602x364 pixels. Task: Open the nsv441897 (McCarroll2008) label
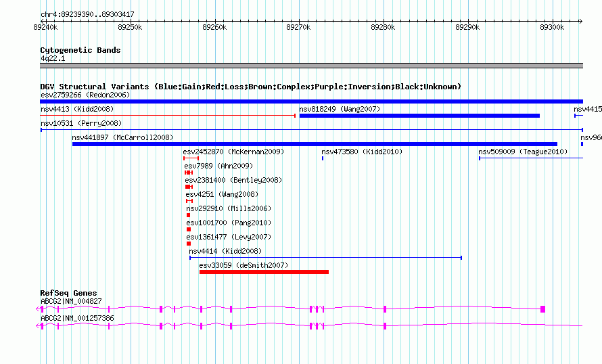tap(122, 137)
